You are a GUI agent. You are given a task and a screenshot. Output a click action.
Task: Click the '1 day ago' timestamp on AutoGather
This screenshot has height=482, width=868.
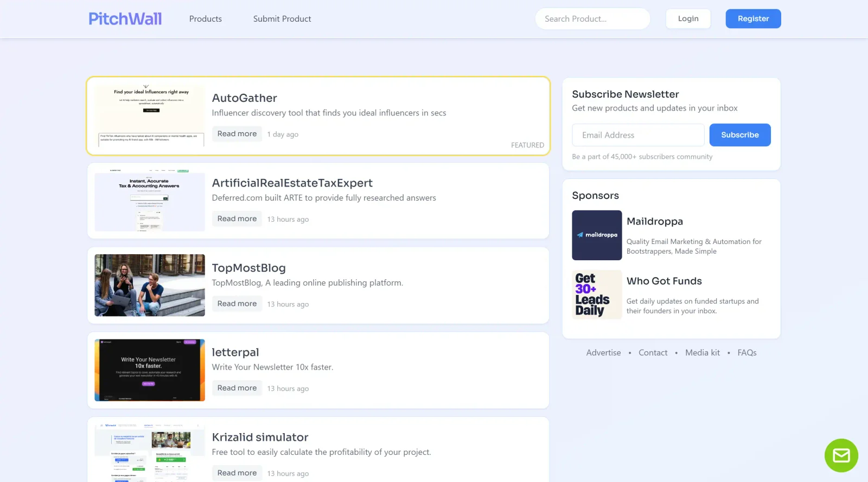click(x=283, y=134)
